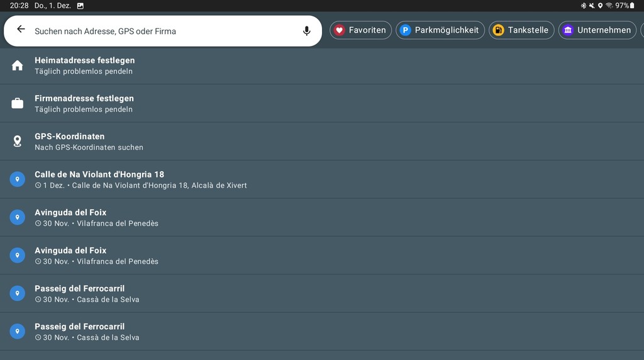Image resolution: width=644 pixels, height=360 pixels.
Task: Open the Favoriten filter chip
Action: (360, 30)
